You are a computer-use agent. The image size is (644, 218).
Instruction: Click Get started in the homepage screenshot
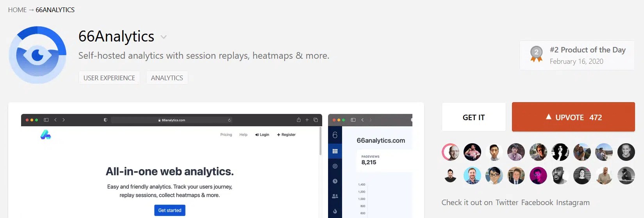(x=170, y=210)
